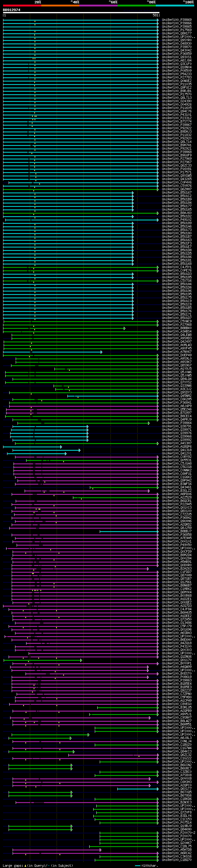Select the UniRef100_A8J4P9 label
The height and width of the screenshot is (868, 197).
[x=177, y=406]
